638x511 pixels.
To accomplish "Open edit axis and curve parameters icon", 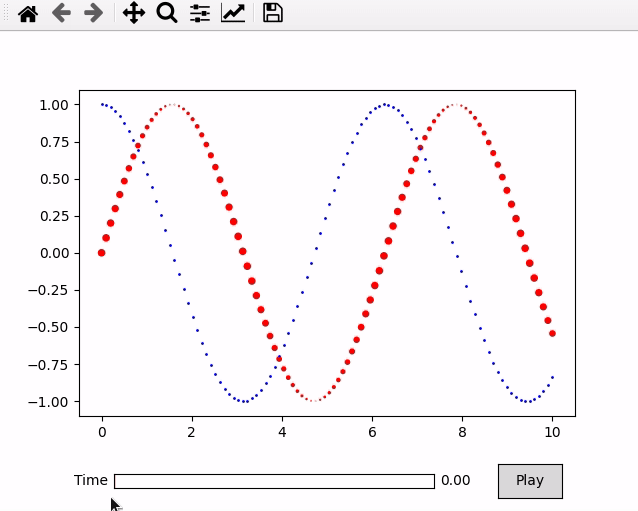I will (233, 13).
